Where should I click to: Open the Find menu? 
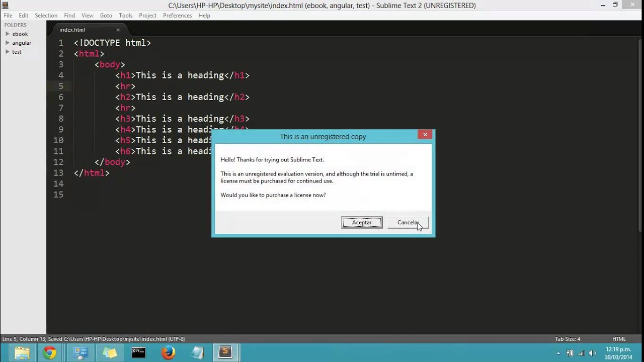coord(69,16)
